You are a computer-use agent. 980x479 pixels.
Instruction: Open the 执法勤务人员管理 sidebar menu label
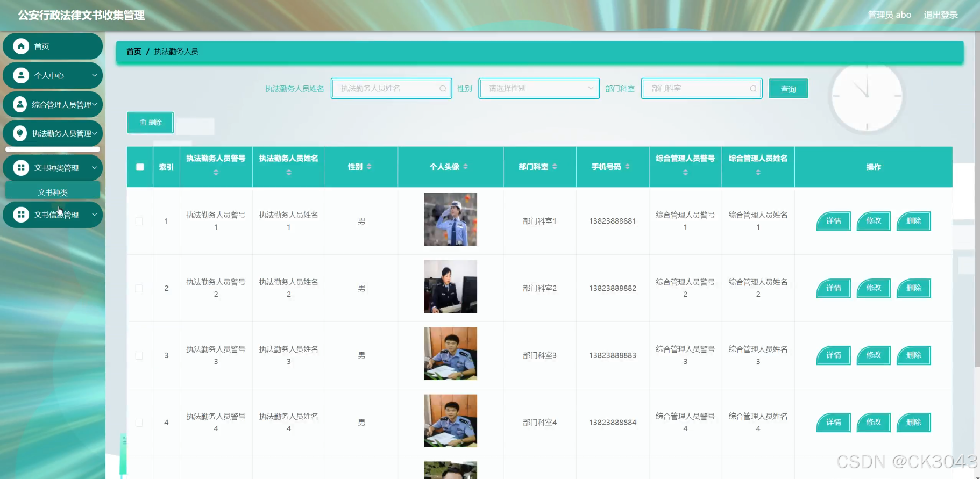[61, 134]
